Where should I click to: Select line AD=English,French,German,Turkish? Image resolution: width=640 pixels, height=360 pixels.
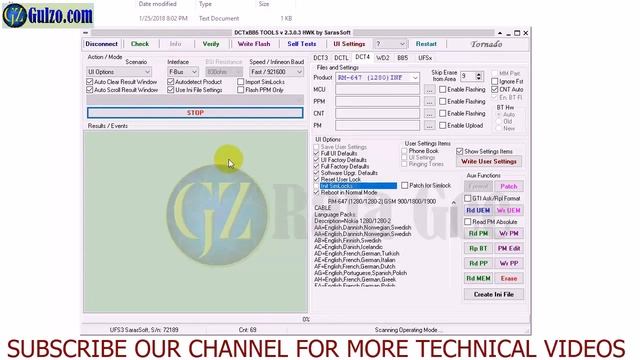(357, 253)
